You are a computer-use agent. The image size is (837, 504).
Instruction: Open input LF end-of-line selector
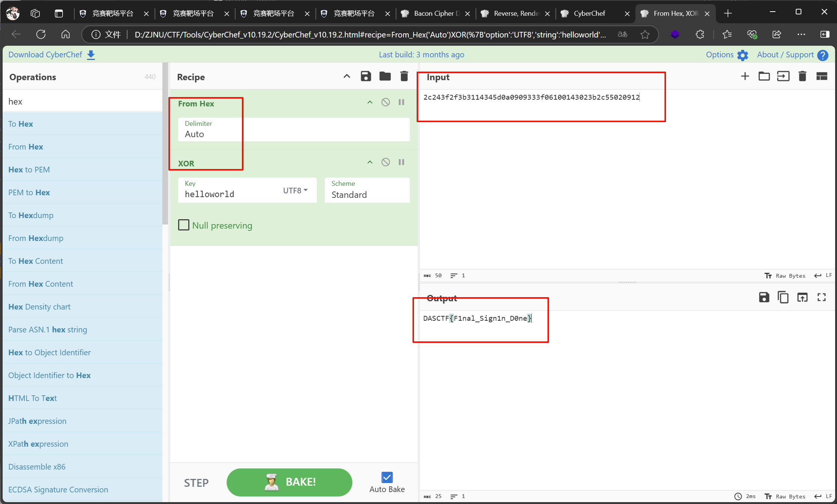pyautogui.click(x=823, y=275)
